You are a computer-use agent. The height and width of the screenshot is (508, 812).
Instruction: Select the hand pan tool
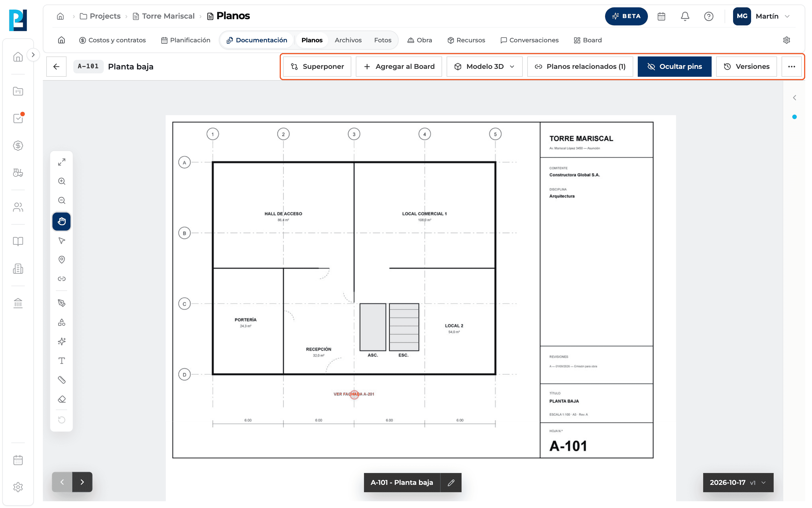pos(62,222)
